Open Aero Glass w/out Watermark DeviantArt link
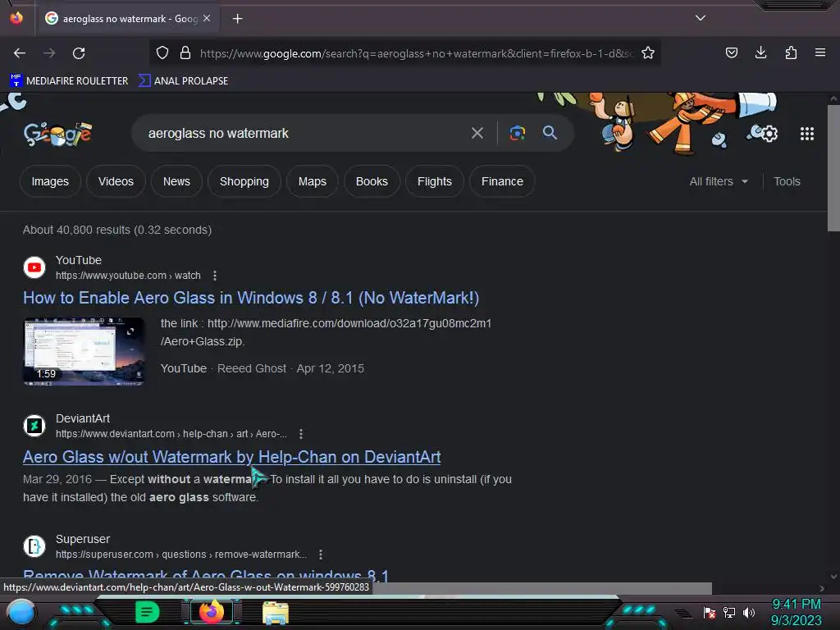Screen dimensions: 840x630 (232, 456)
